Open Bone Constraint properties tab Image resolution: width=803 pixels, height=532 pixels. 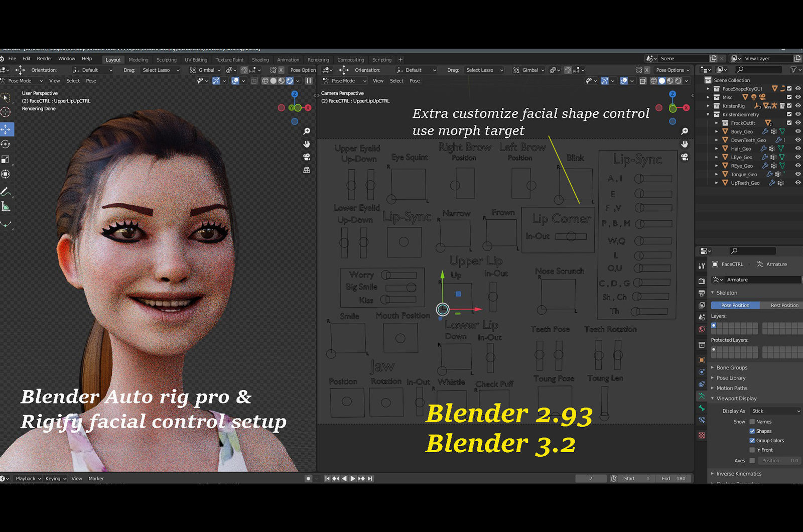[702, 420]
